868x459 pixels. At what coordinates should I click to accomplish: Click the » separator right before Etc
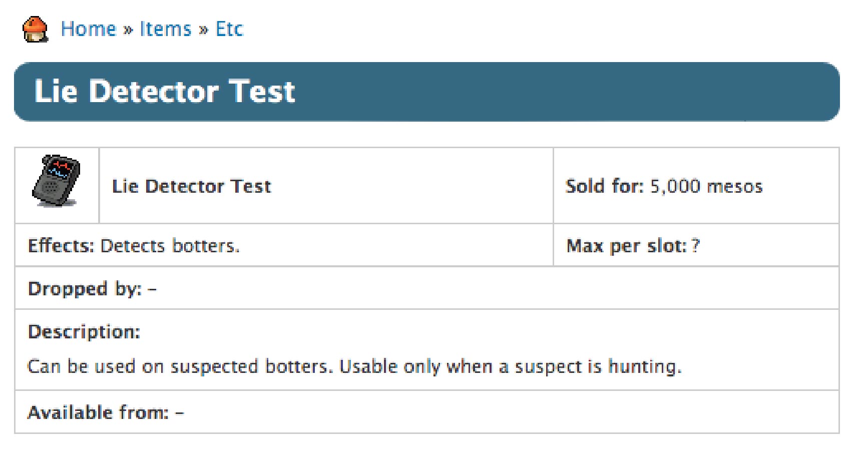[x=203, y=30]
